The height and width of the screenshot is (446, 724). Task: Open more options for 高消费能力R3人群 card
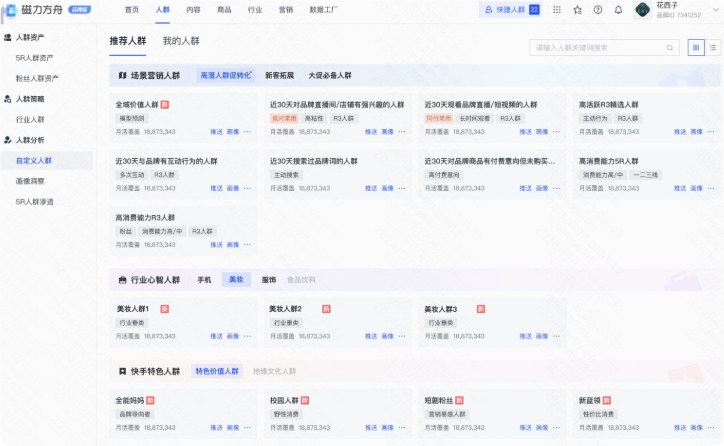pyautogui.click(x=247, y=244)
